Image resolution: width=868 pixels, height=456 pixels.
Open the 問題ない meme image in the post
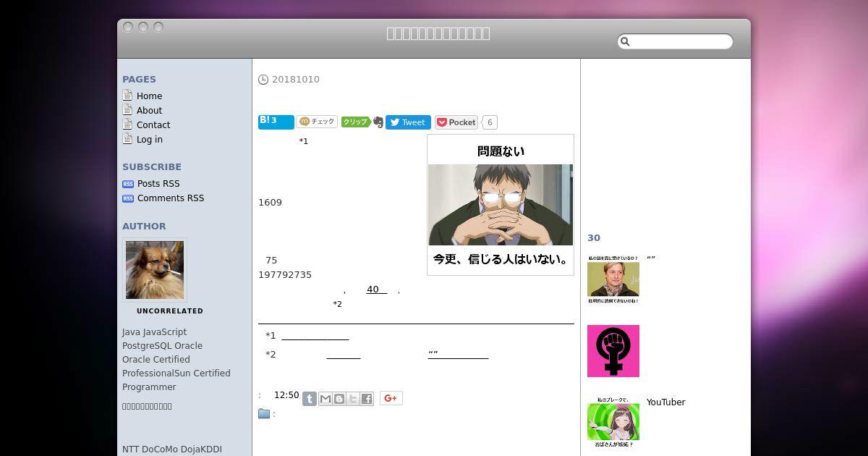click(x=501, y=205)
